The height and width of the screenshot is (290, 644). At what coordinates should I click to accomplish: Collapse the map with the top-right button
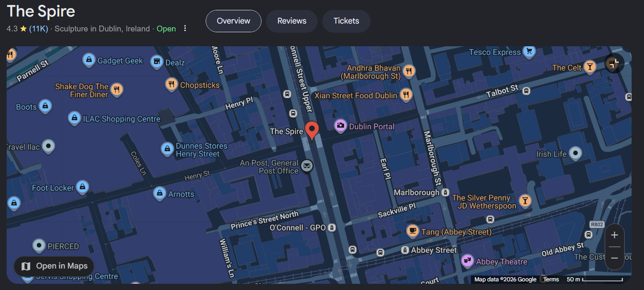[x=614, y=63]
